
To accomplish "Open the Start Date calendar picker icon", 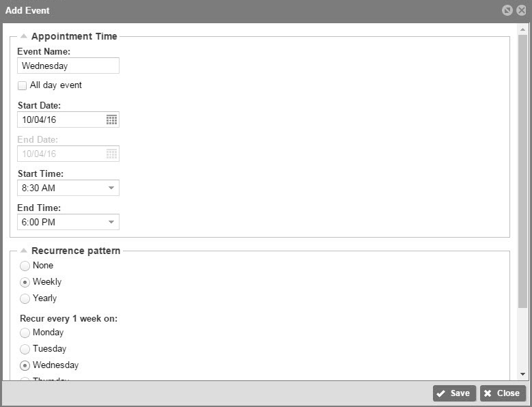I will 111,120.
